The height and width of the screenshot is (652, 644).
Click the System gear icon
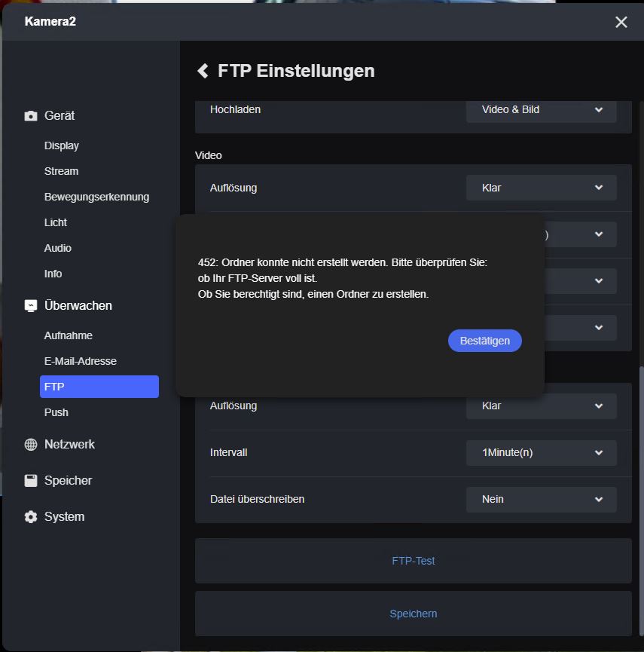pos(31,517)
